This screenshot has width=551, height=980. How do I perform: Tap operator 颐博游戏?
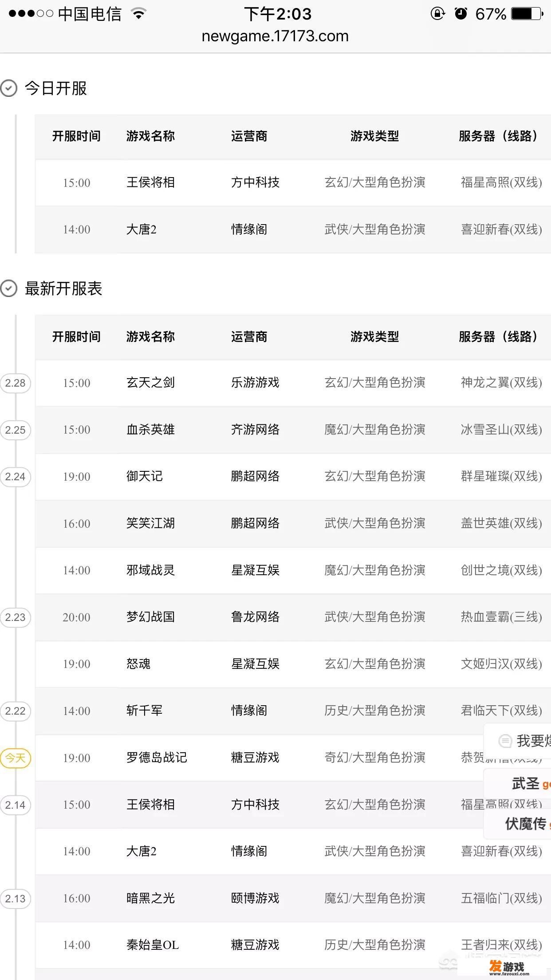[x=255, y=898]
